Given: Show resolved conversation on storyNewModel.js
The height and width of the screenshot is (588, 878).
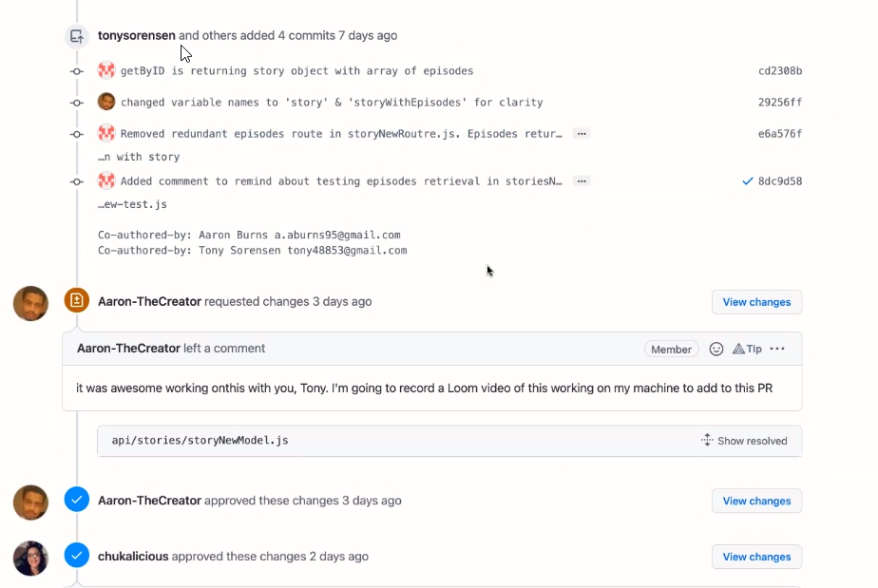Looking at the screenshot, I should pyautogui.click(x=744, y=441).
